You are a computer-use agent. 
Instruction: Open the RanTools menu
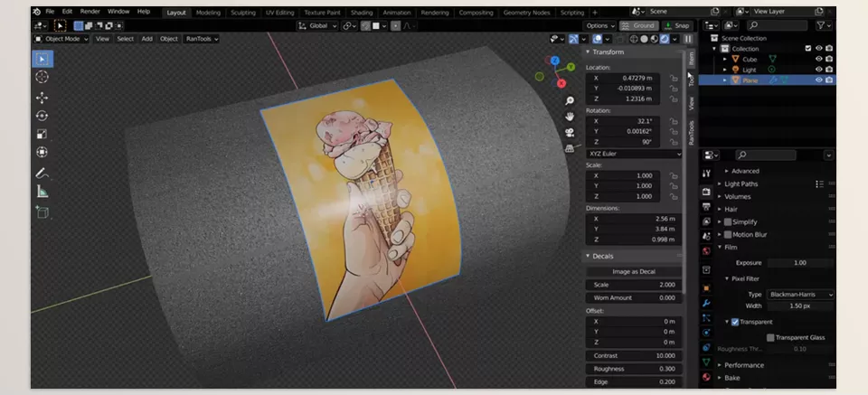click(x=202, y=39)
